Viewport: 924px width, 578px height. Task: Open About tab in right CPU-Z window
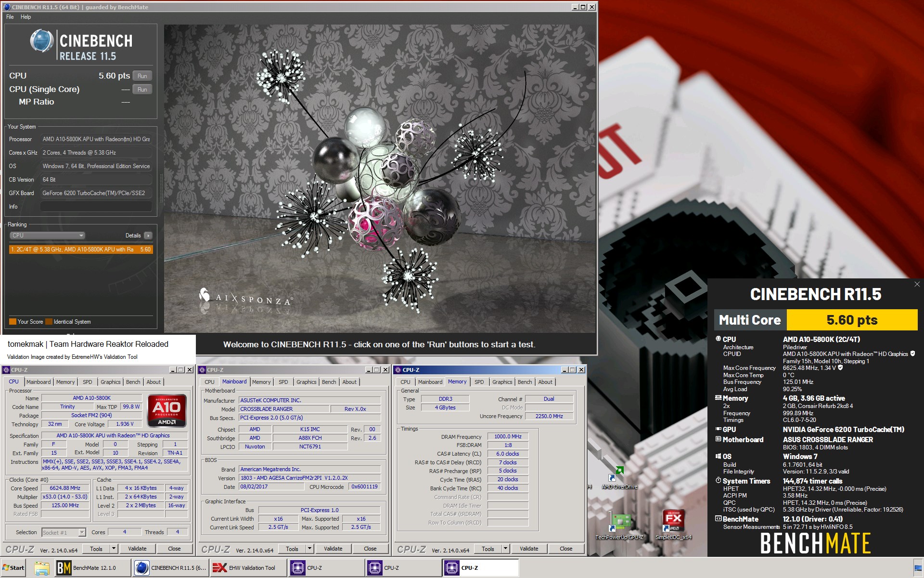coord(545,382)
